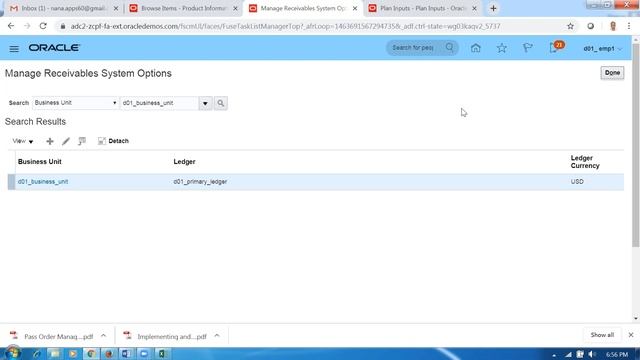Open Excel from taskbar
Viewport: 640px width, 360px height.
[x=162, y=353]
